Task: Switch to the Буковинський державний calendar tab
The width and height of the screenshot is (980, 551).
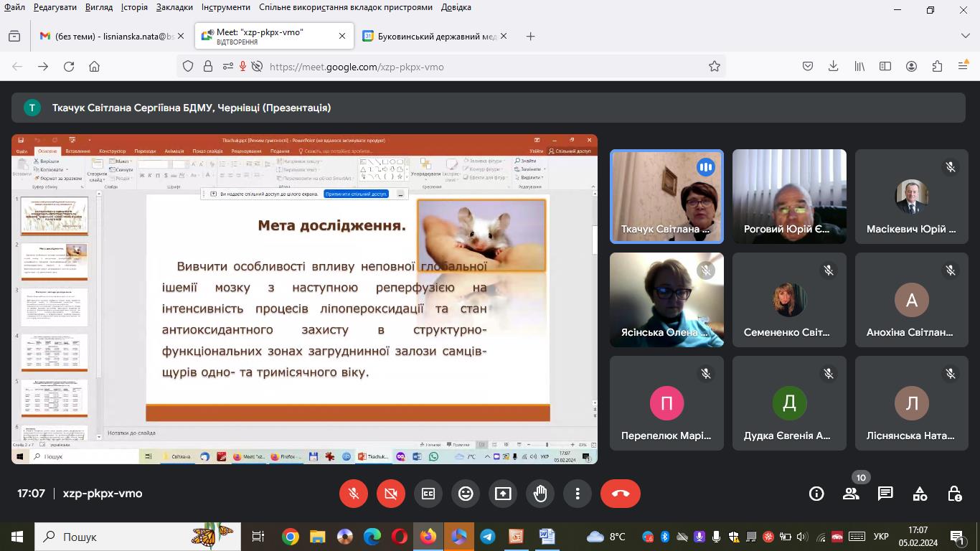Action: click(x=435, y=36)
